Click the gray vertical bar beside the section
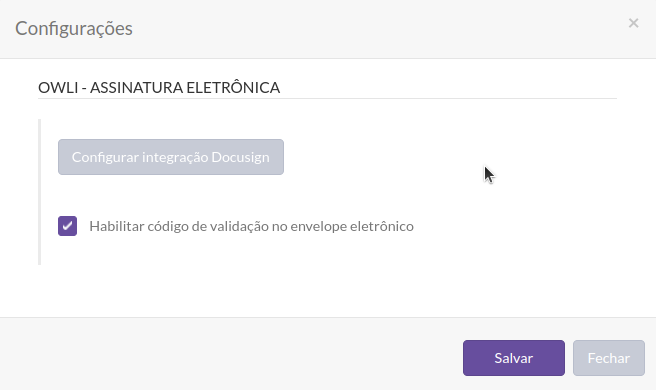Image resolution: width=656 pixels, height=390 pixels. [39, 192]
